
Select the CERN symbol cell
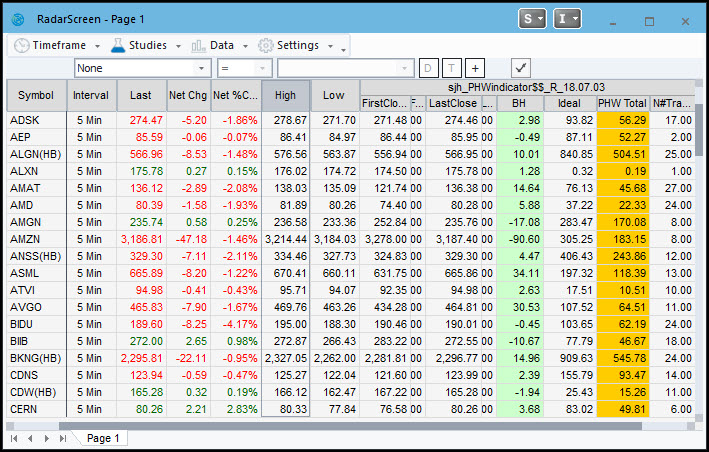(x=36, y=410)
